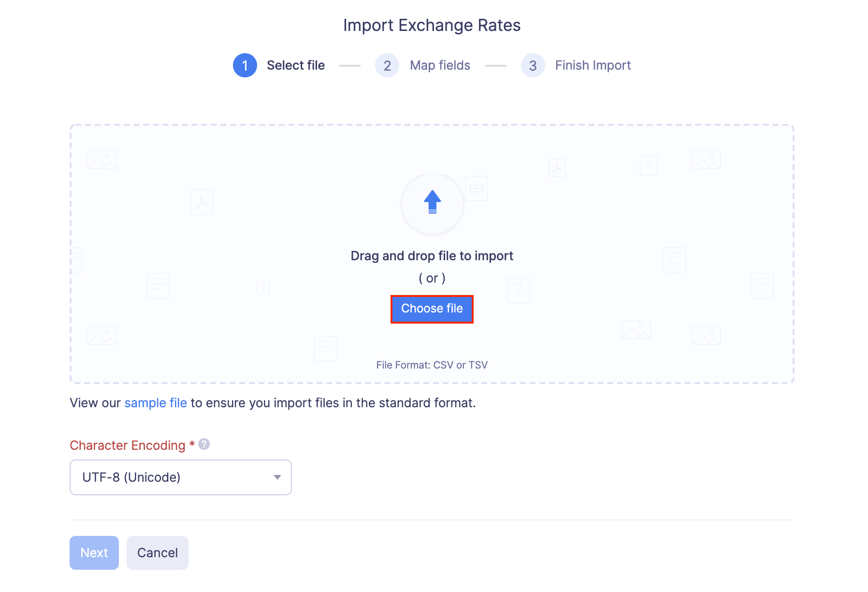
Task: Click the disabled Next button
Action: tap(94, 552)
